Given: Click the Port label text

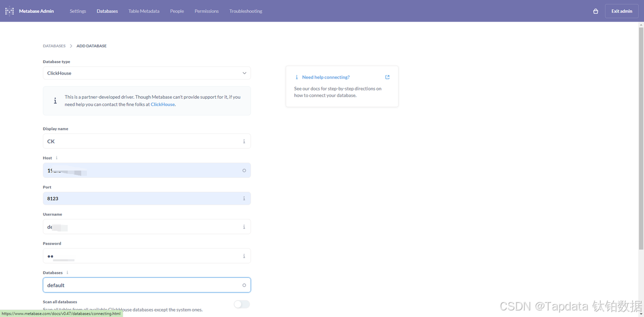Looking at the screenshot, I should 47,187.
